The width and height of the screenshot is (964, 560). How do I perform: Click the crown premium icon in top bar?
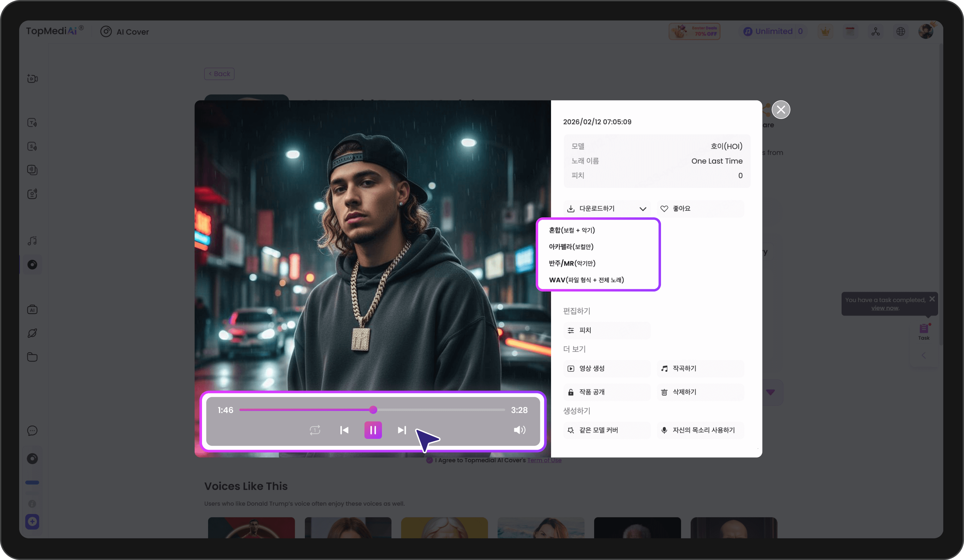825,31
